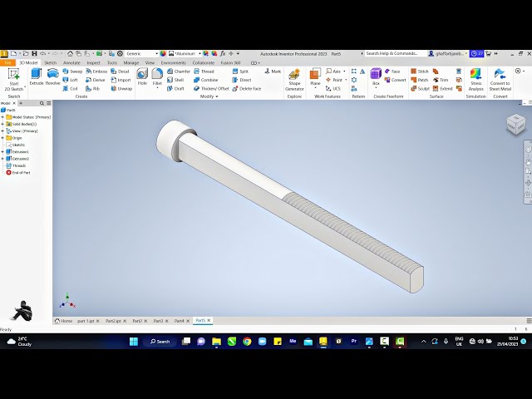
Task: Switch to the Annotate ribbon tab
Action: 71,63
